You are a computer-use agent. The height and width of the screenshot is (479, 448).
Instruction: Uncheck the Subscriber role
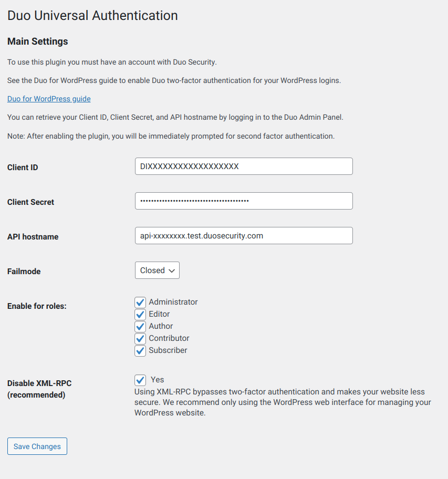tap(140, 350)
